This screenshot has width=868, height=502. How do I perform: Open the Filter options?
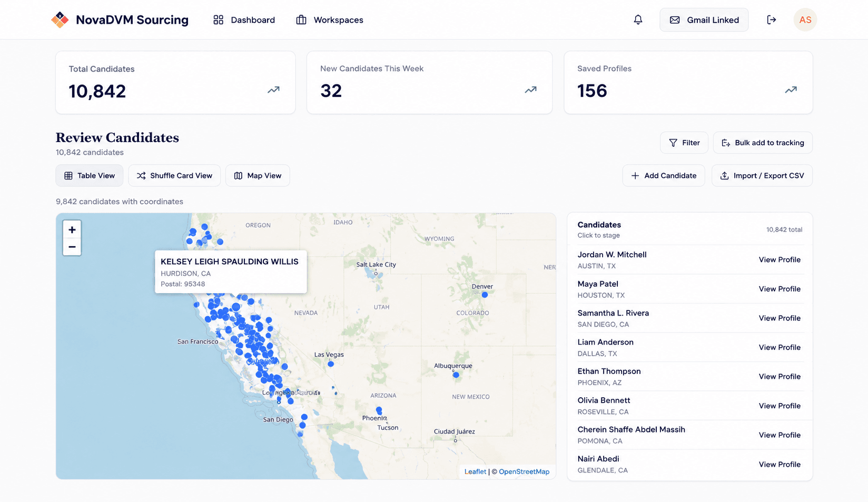tap(684, 143)
